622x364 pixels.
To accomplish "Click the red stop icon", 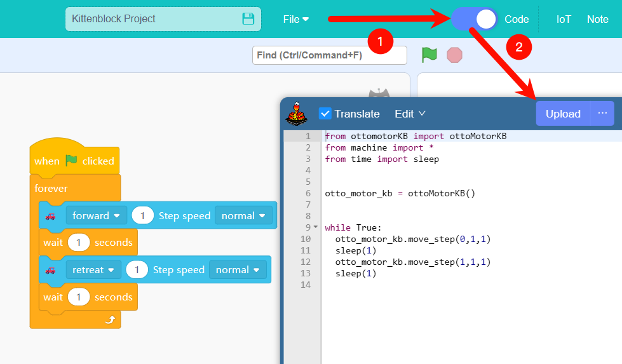I will pos(454,55).
